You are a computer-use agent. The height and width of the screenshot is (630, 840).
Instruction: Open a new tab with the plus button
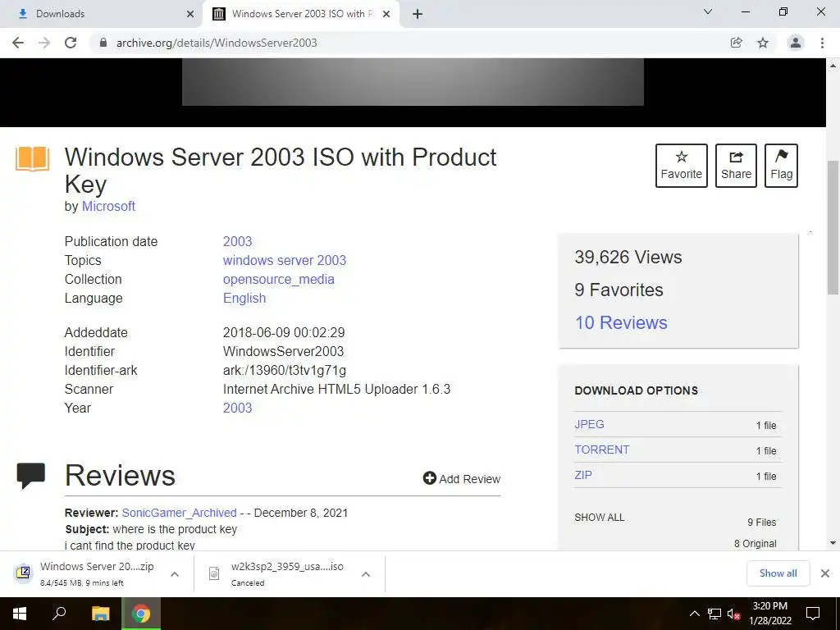(418, 14)
